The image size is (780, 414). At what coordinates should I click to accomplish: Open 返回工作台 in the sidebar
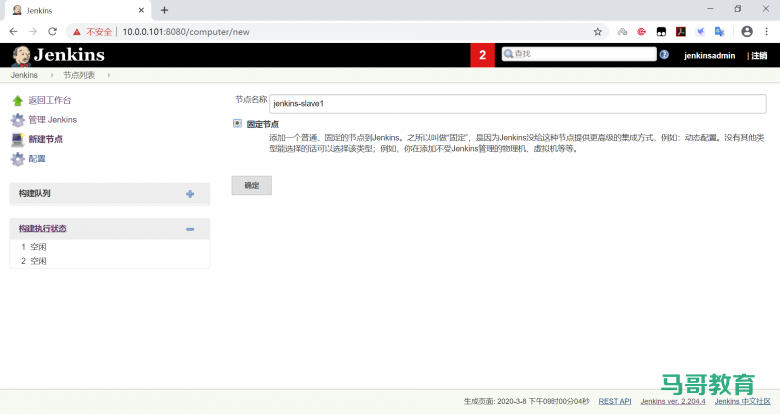pyautogui.click(x=50, y=101)
